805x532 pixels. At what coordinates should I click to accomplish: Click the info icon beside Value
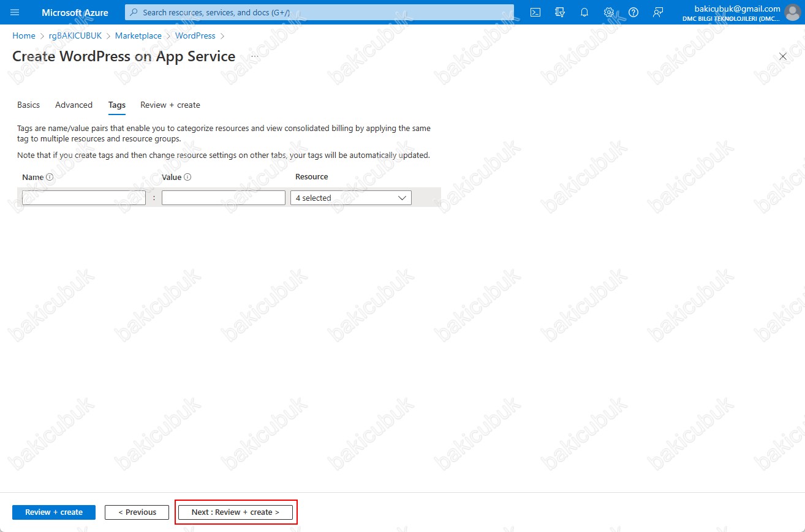click(188, 177)
